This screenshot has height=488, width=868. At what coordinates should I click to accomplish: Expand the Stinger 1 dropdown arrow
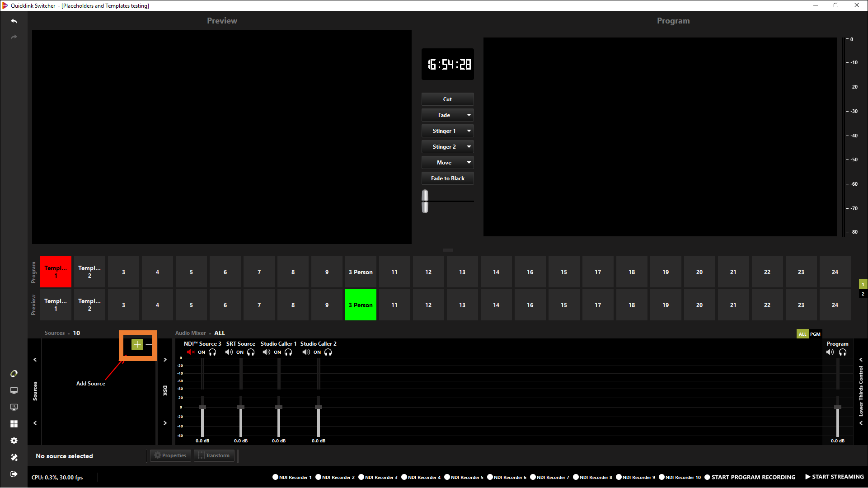pyautogui.click(x=469, y=131)
